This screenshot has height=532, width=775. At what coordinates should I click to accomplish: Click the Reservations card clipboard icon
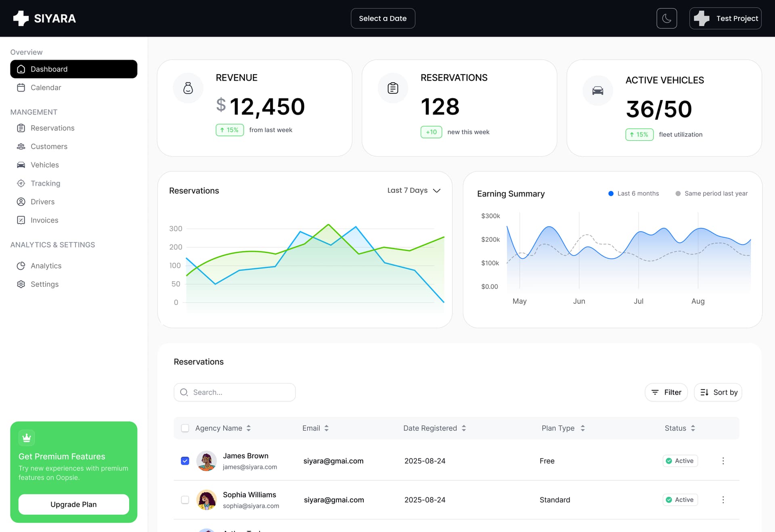coord(393,88)
